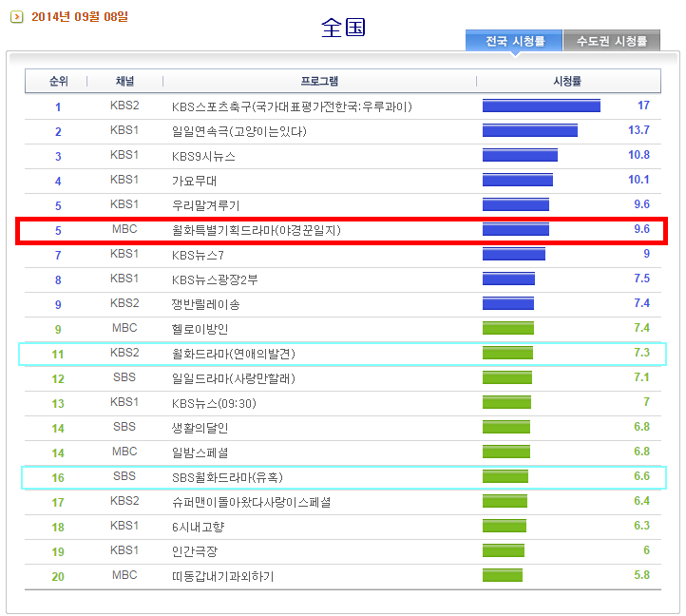Click the rating value 13.7

638,130
